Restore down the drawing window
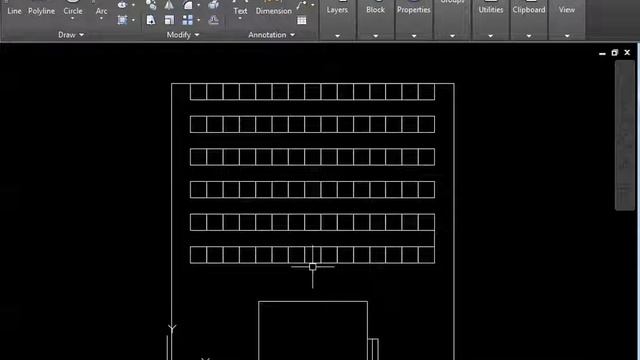The width and height of the screenshot is (640, 360). point(615,53)
